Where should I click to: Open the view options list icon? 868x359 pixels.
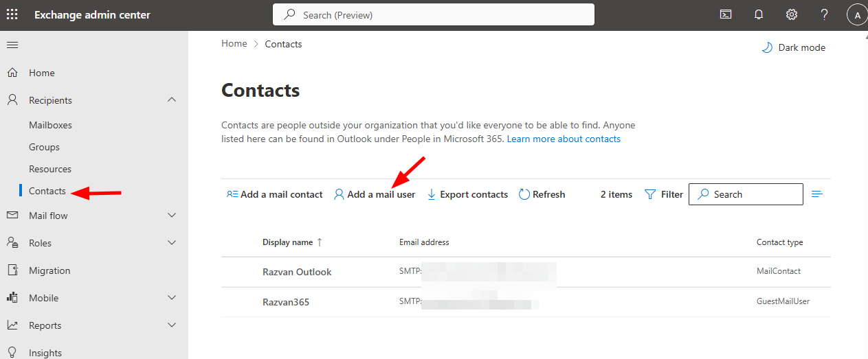click(x=817, y=194)
